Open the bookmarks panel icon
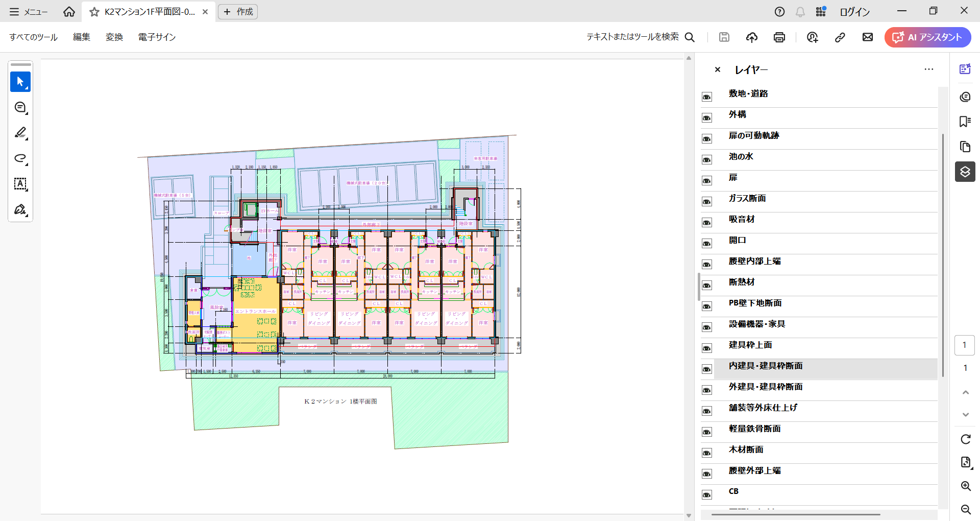980x521 pixels. tap(965, 122)
